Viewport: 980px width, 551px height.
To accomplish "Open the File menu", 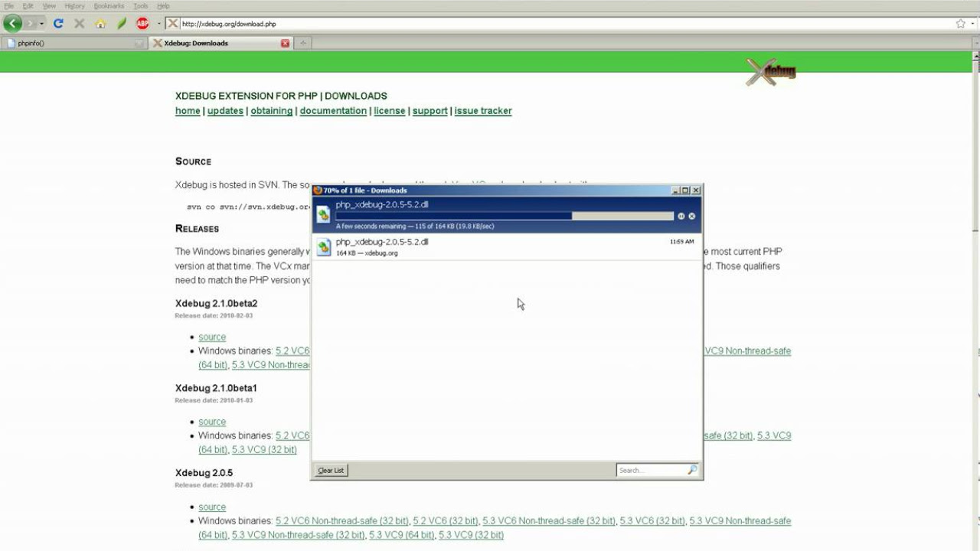I will [x=9, y=6].
